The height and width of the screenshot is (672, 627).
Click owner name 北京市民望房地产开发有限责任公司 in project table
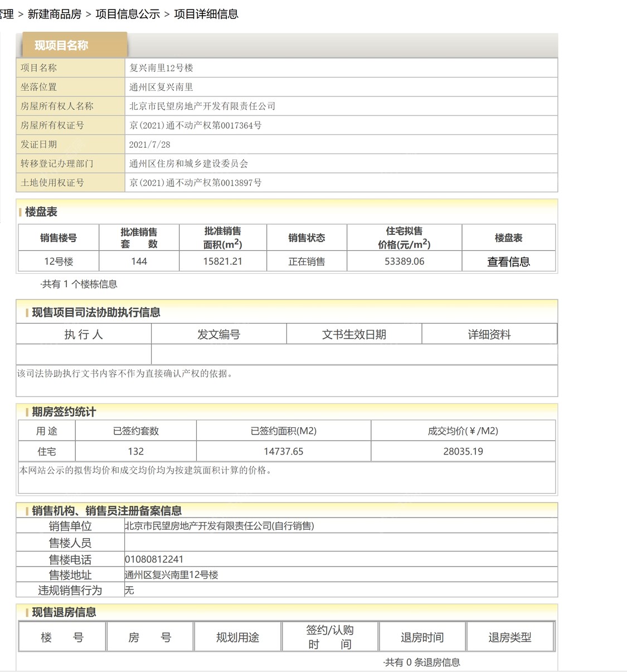coord(202,106)
